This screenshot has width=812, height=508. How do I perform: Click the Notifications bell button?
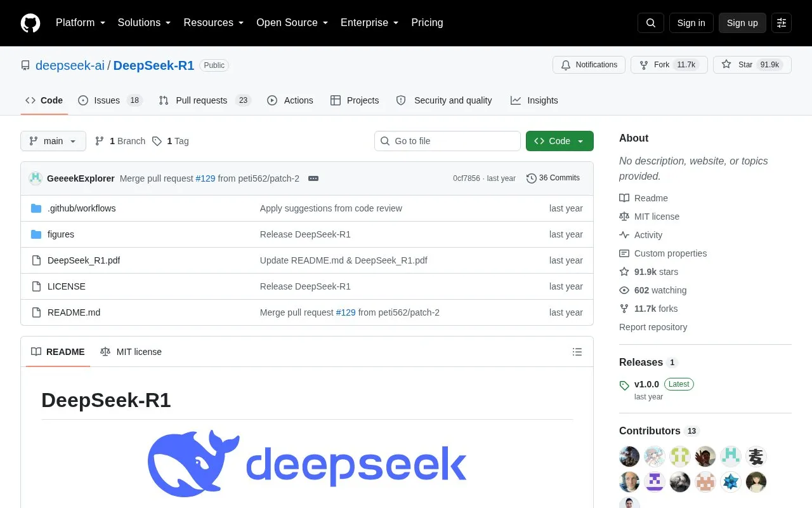pos(589,65)
